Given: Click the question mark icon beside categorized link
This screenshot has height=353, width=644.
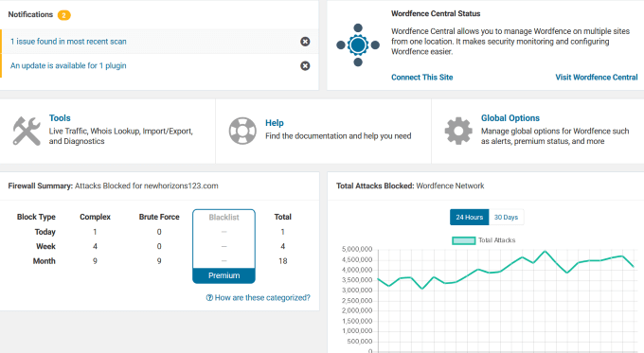Looking at the screenshot, I should [x=209, y=297].
